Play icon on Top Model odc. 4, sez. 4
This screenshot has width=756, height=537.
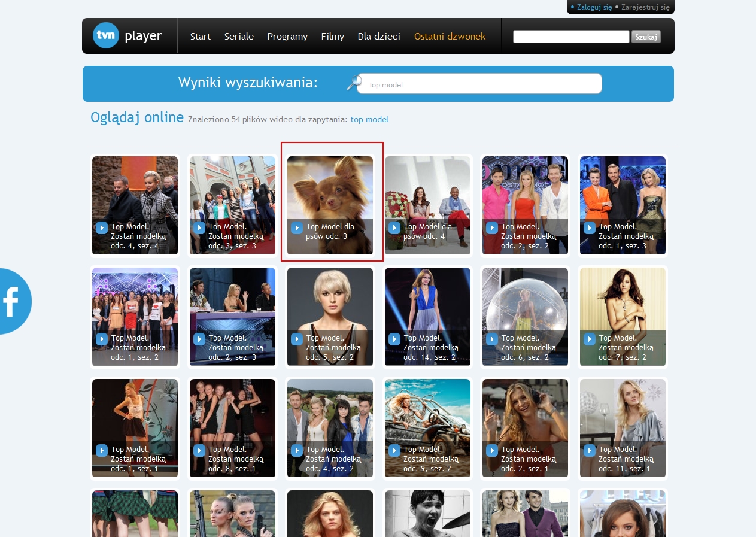point(101,227)
